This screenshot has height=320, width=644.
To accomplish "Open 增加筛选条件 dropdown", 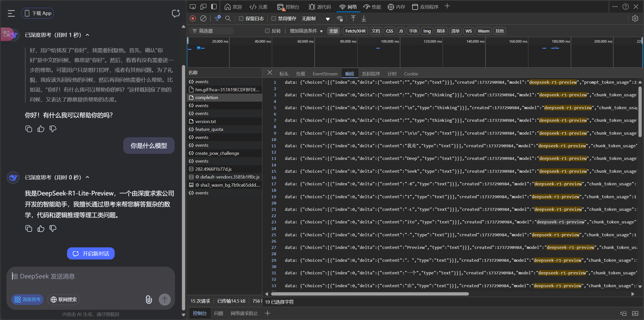I will point(306,31).
